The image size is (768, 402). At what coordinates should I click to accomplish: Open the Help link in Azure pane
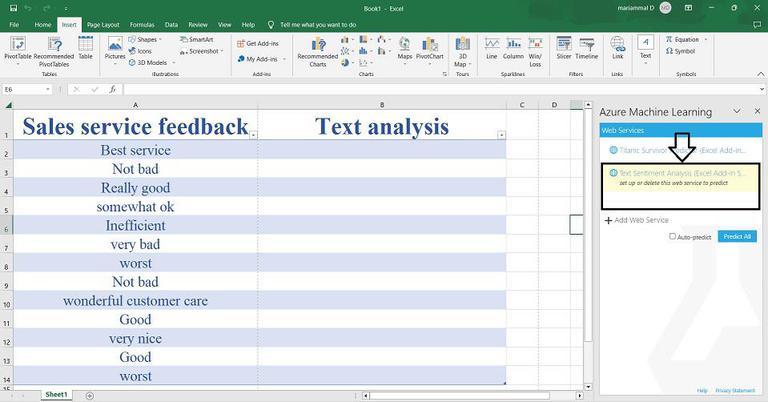click(702, 391)
